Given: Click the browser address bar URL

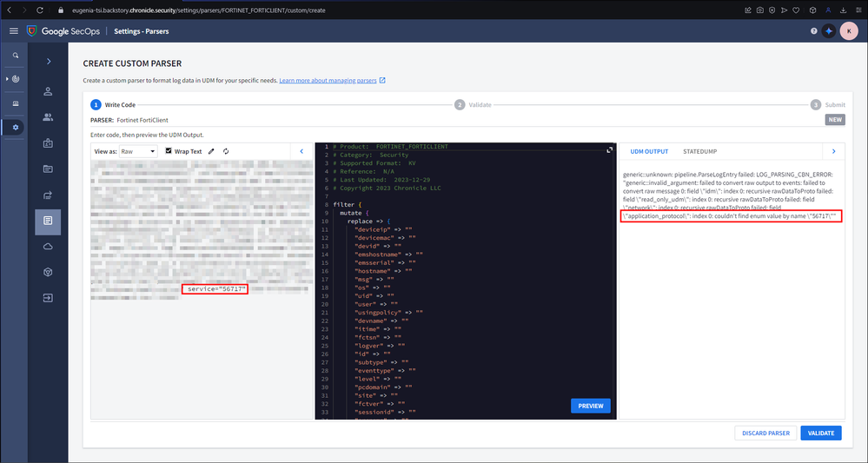Looking at the screenshot, I should 199,10.
